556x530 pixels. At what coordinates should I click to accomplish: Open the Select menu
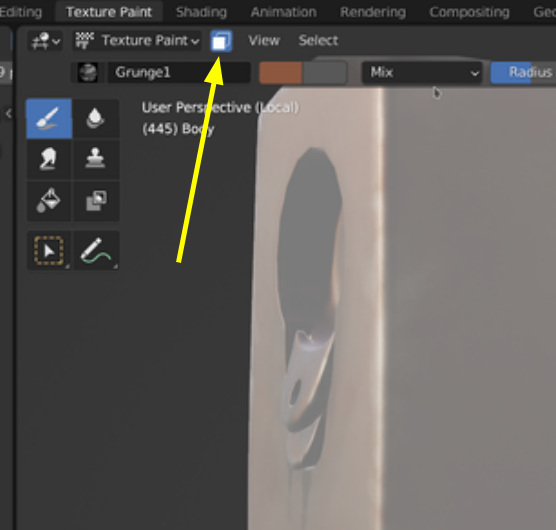(318, 41)
